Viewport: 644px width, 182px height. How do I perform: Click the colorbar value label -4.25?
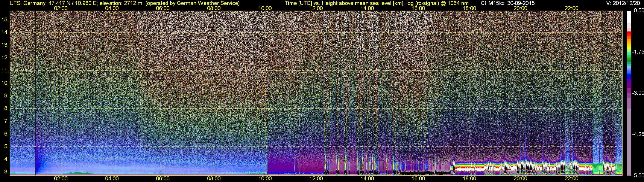pyautogui.click(x=638, y=134)
